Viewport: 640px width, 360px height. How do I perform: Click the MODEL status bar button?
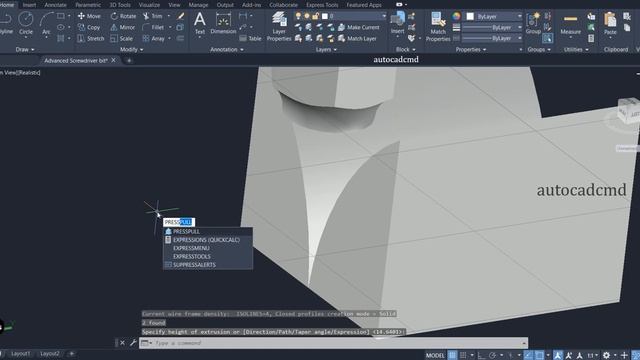435,355
